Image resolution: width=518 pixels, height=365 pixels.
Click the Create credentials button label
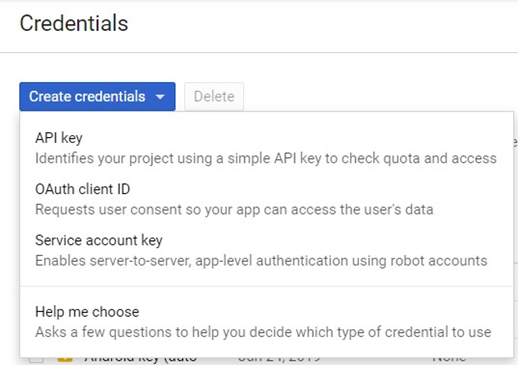(x=87, y=97)
